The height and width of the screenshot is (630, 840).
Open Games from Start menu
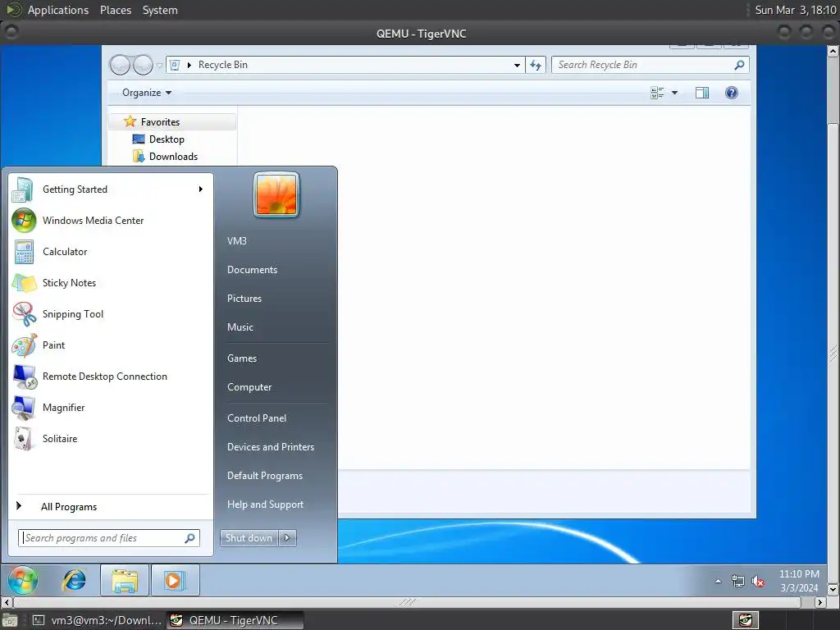(242, 358)
